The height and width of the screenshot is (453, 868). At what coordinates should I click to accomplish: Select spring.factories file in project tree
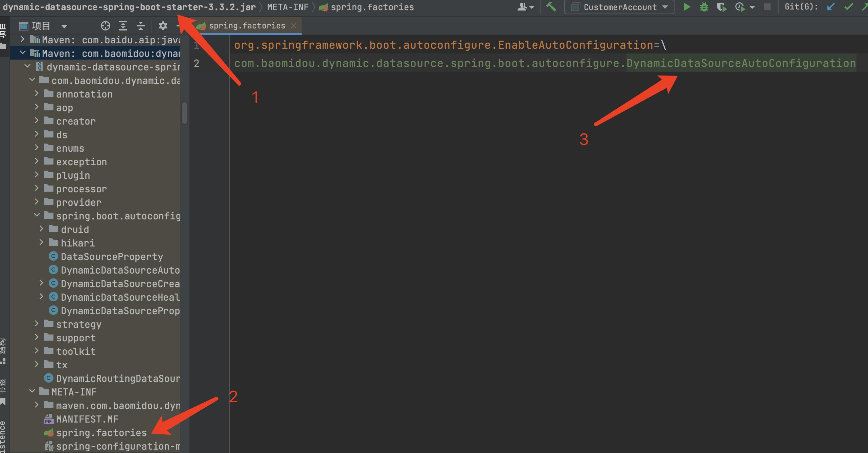click(x=101, y=433)
